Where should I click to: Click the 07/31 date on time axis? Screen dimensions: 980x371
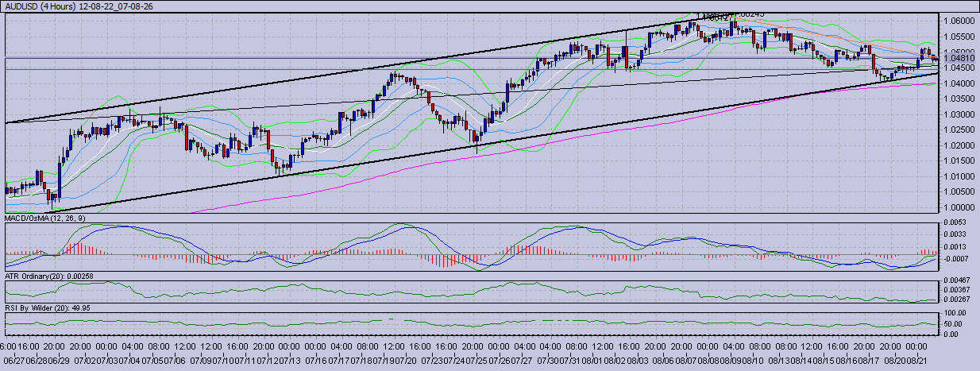pyautogui.click(x=574, y=360)
